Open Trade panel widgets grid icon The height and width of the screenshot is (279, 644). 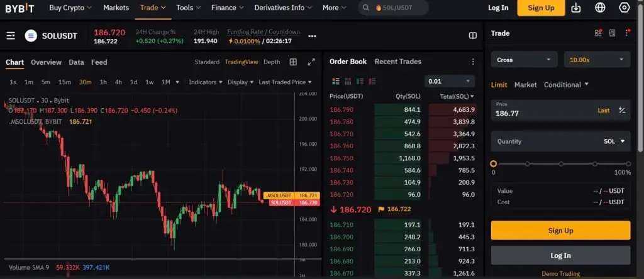[598, 33]
